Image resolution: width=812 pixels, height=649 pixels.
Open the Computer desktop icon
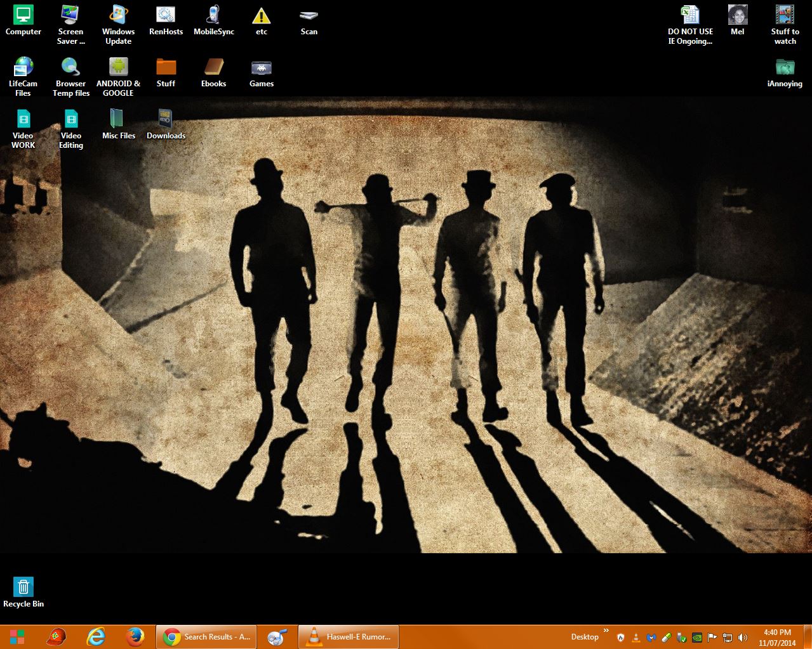point(23,21)
